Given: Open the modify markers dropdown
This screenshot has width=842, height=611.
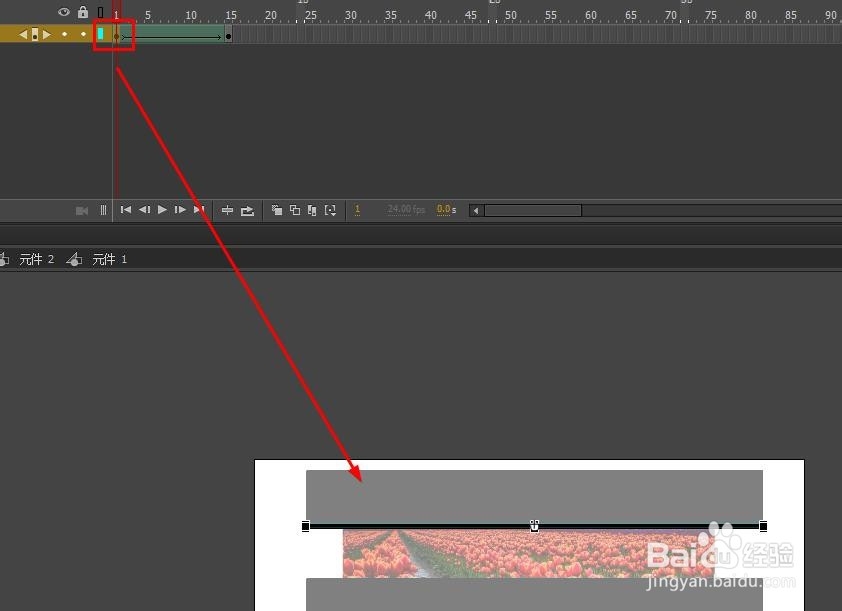Looking at the screenshot, I should pyautogui.click(x=330, y=210).
